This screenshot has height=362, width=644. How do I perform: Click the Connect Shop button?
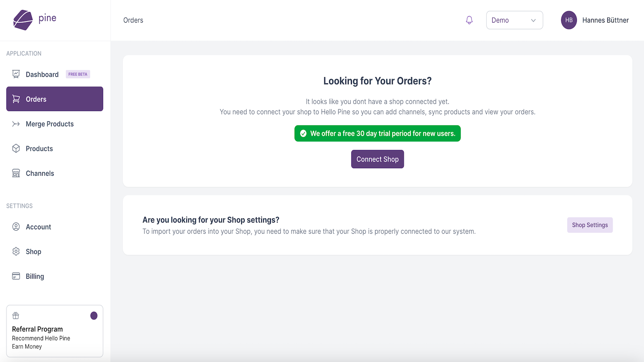(378, 159)
